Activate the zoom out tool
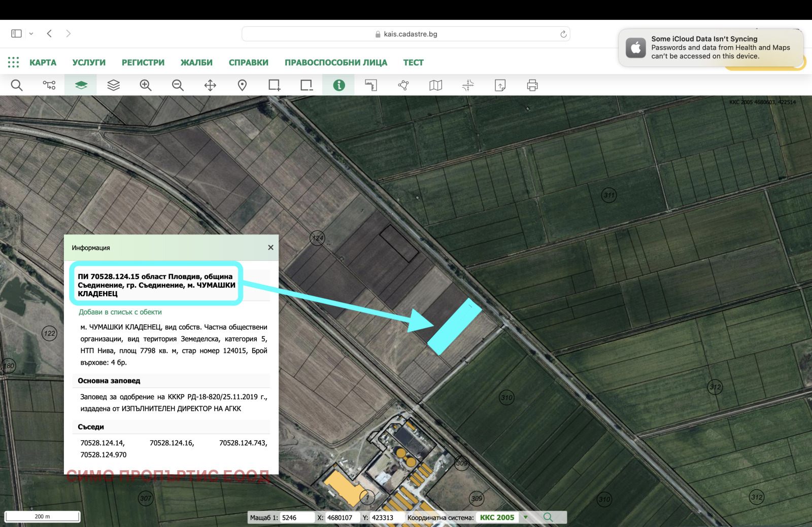Screen dimensions: 812x527 point(178,85)
